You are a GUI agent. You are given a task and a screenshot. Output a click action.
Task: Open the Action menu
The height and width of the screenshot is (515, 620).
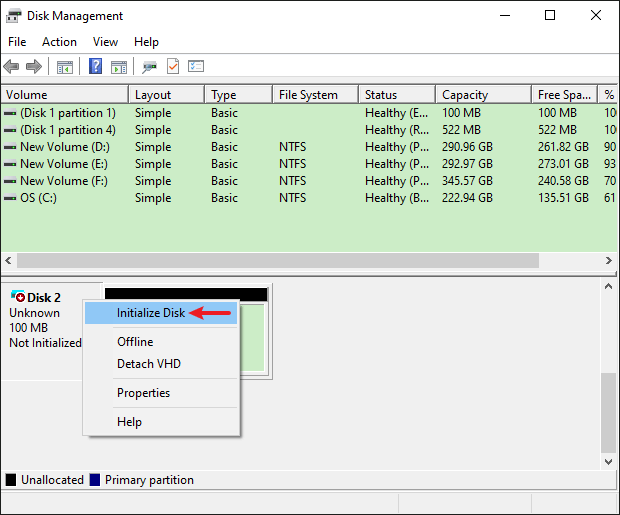click(59, 42)
